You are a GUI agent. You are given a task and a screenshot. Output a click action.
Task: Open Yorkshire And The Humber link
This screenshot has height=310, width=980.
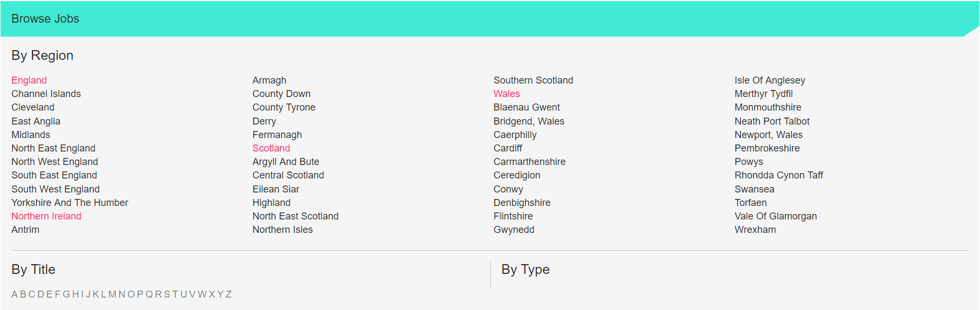point(70,203)
